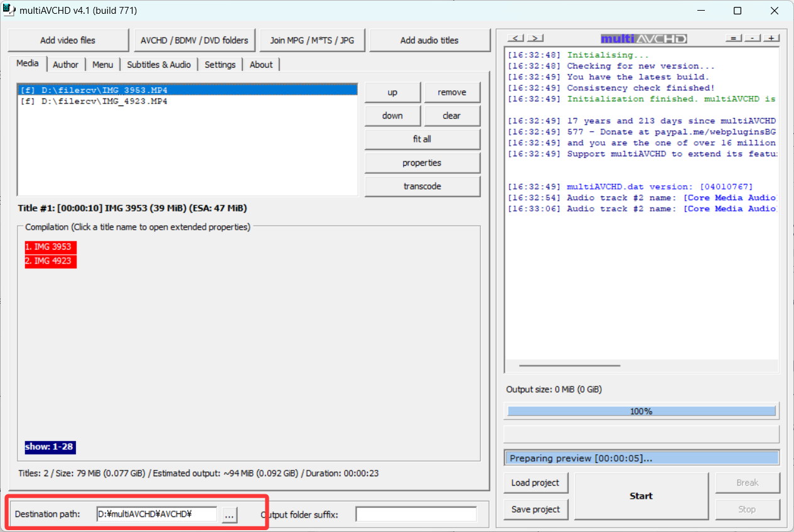Click log line 'multiAVCHD.dat version: [04010767]'
The image size is (794, 532).
(x=630, y=187)
